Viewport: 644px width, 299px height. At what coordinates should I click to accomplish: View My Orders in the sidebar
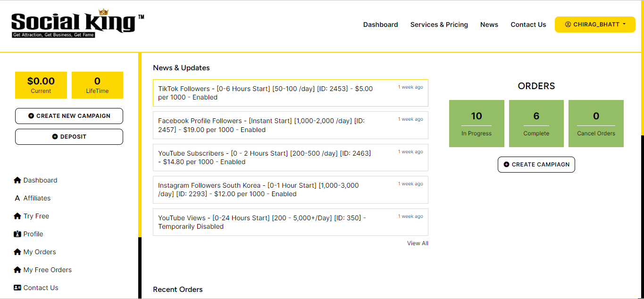click(x=35, y=252)
